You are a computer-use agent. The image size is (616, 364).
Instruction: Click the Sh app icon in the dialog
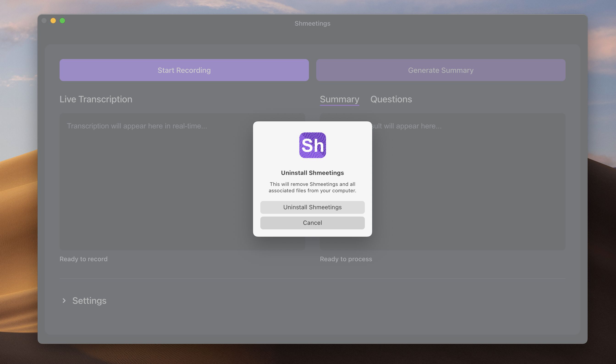312,145
